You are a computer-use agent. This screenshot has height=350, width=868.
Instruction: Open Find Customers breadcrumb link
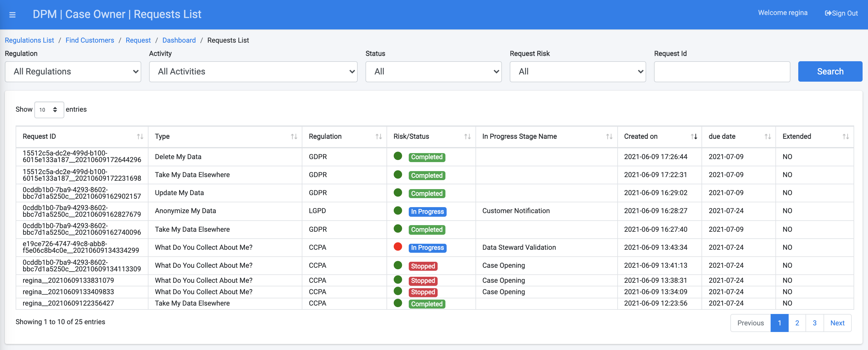90,40
